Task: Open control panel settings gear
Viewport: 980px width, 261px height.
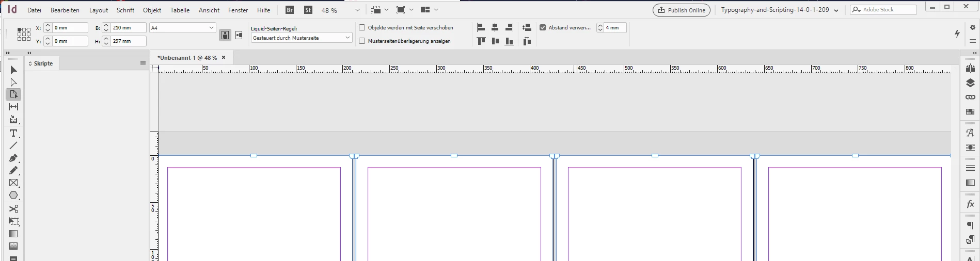Action: [972, 27]
